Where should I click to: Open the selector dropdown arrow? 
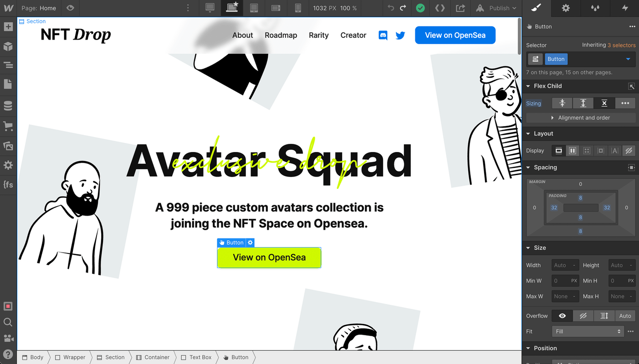[628, 59]
